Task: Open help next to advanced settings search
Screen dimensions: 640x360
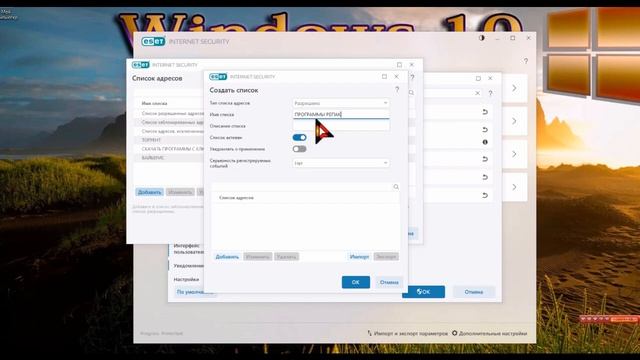Action: pos(490,93)
